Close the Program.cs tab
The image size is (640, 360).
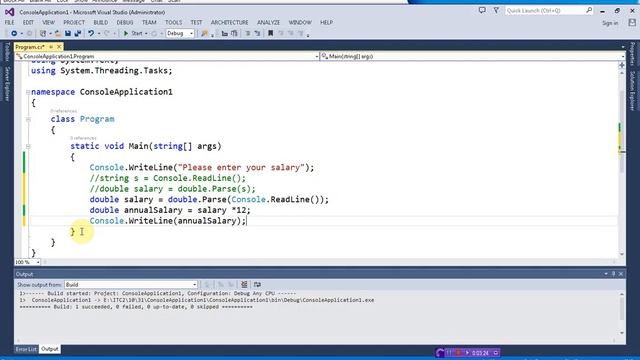pyautogui.click(x=59, y=47)
